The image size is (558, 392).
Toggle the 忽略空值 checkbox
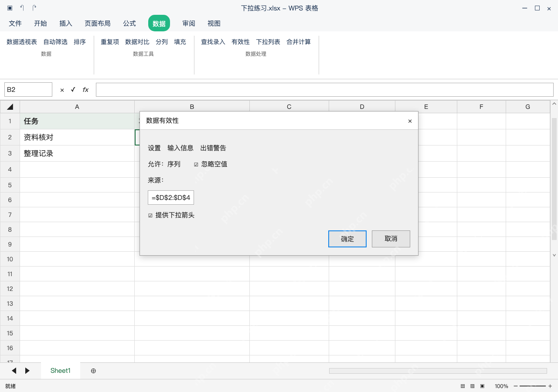[196, 164]
